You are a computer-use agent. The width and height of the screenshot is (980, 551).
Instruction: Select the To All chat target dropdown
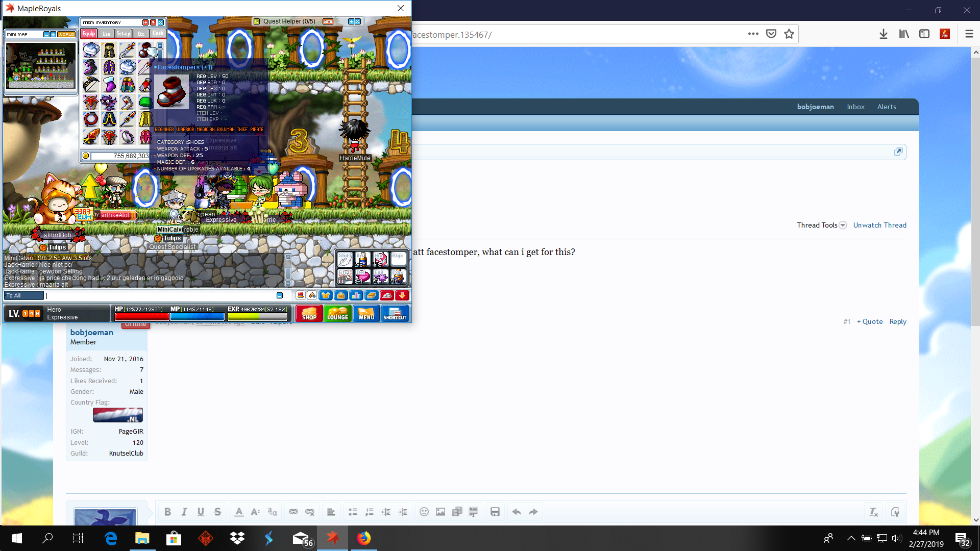[24, 295]
